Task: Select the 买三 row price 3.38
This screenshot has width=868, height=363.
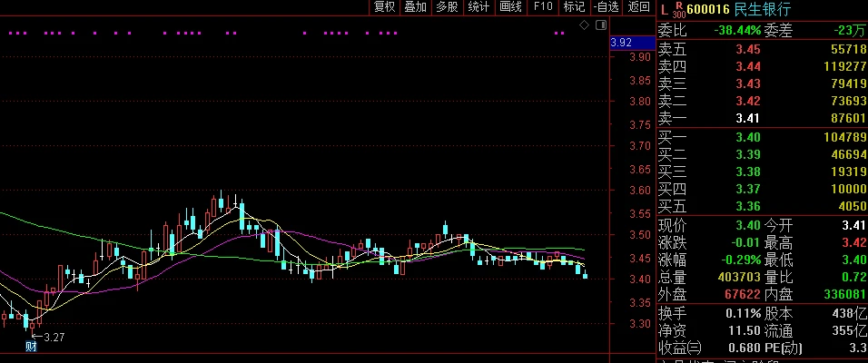Action: point(748,172)
